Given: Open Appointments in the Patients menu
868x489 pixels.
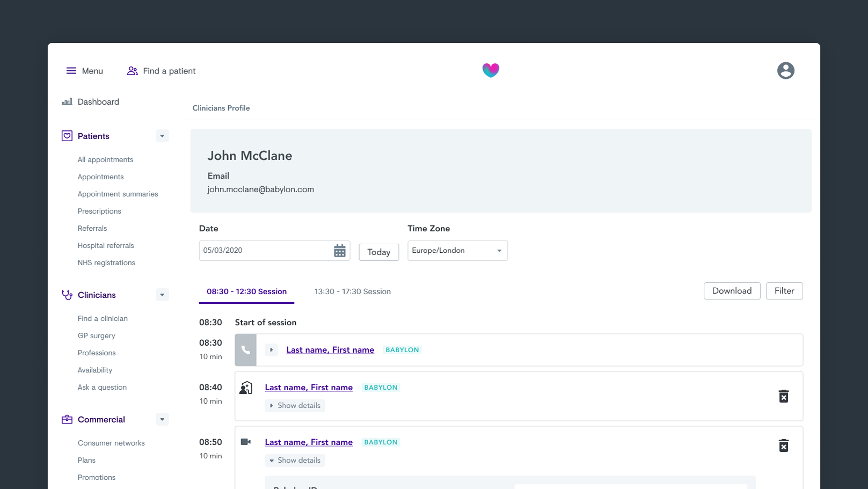Looking at the screenshot, I should 100,177.
